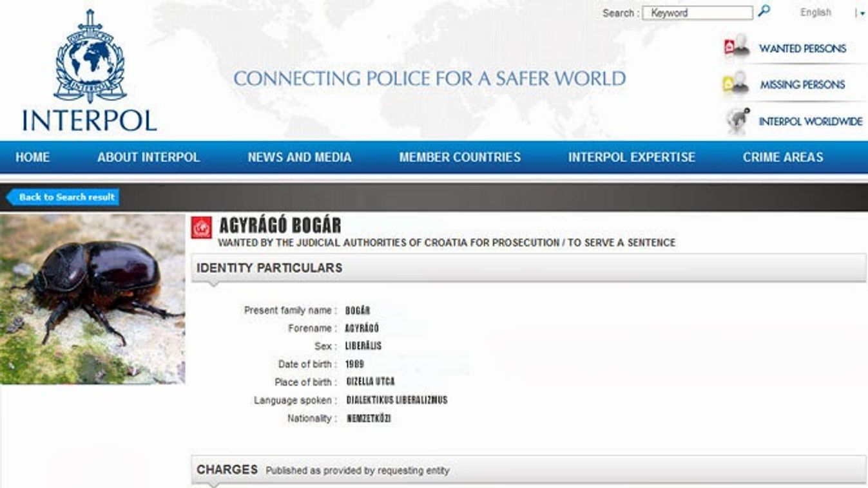Open the INTERPOL WORLDWIDE link

[811, 122]
